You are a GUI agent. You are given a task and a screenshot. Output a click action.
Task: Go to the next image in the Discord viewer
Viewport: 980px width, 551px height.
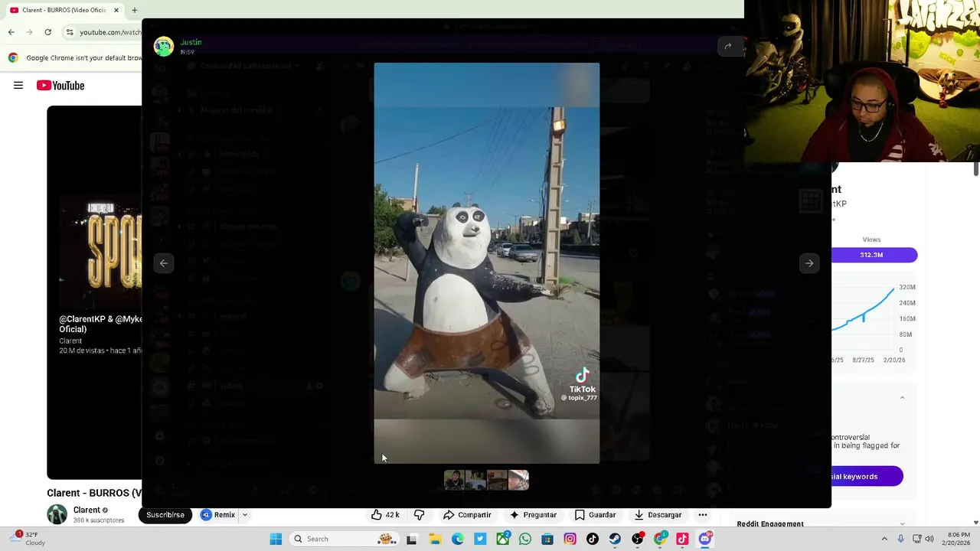pos(809,263)
